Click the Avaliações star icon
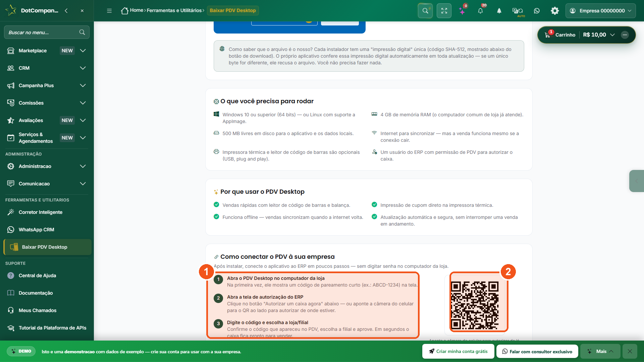The height and width of the screenshot is (362, 644). pyautogui.click(x=11, y=120)
